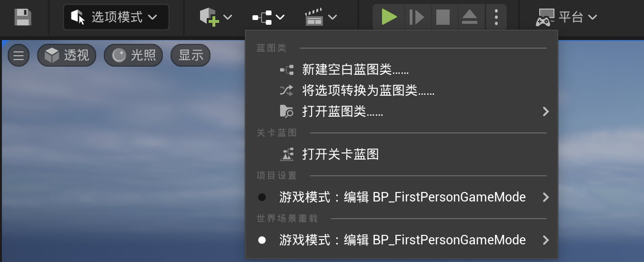644x262 pixels.
Task: Select 新建空白蓝图类 menu item
Action: tap(355, 70)
